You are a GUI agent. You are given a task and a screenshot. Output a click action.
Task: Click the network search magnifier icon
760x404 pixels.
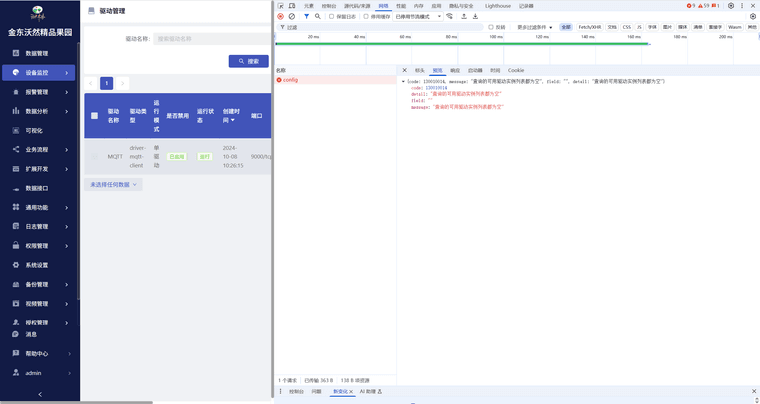317,16
